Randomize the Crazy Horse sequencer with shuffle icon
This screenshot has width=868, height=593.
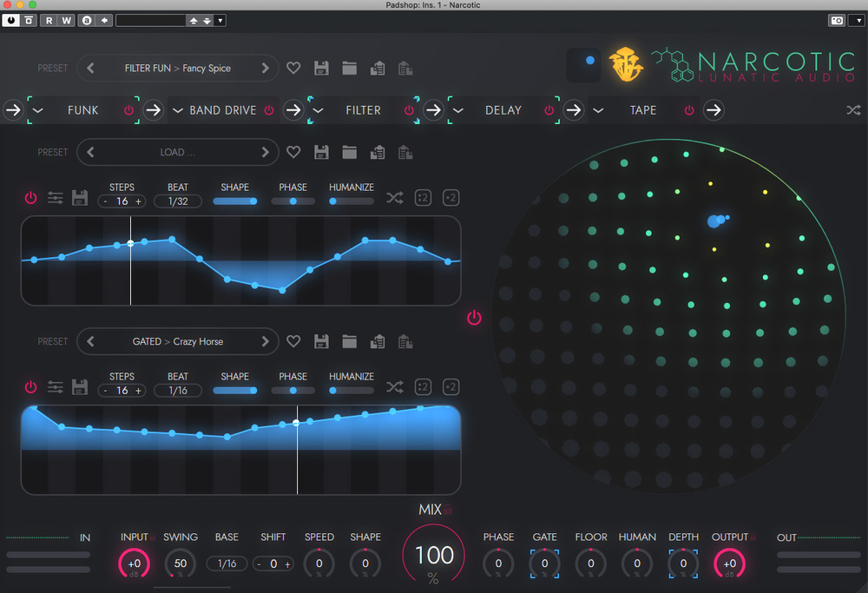click(x=395, y=386)
